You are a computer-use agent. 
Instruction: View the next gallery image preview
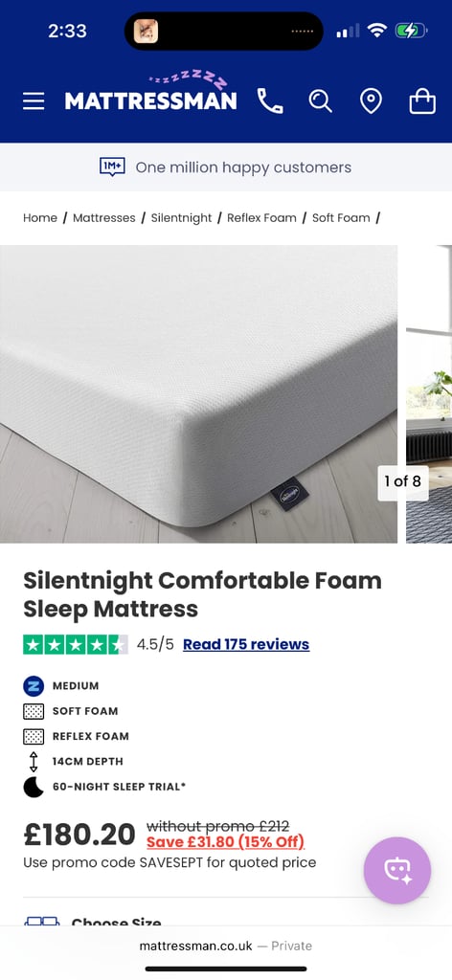(x=429, y=393)
